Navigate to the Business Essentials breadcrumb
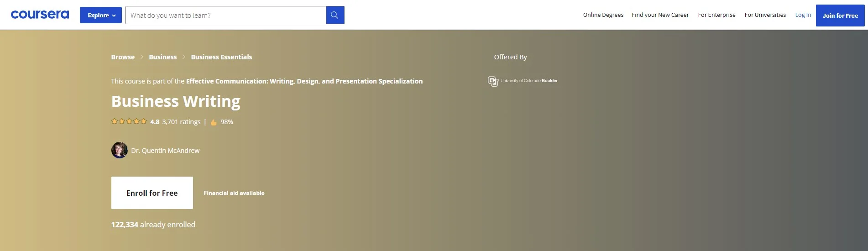 point(221,57)
